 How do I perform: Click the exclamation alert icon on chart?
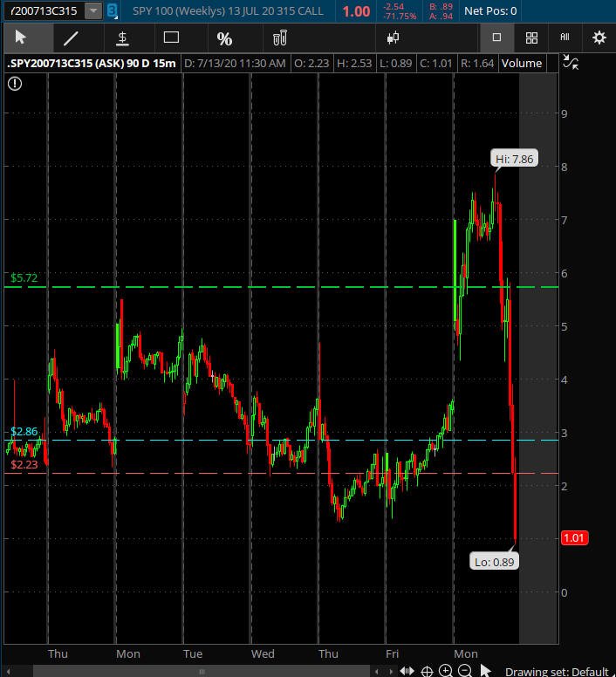(x=15, y=83)
